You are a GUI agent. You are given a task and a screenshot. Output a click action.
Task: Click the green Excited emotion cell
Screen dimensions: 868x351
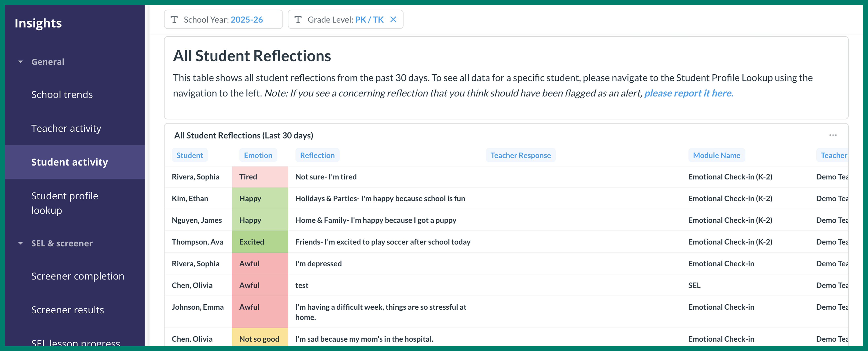pyautogui.click(x=259, y=242)
